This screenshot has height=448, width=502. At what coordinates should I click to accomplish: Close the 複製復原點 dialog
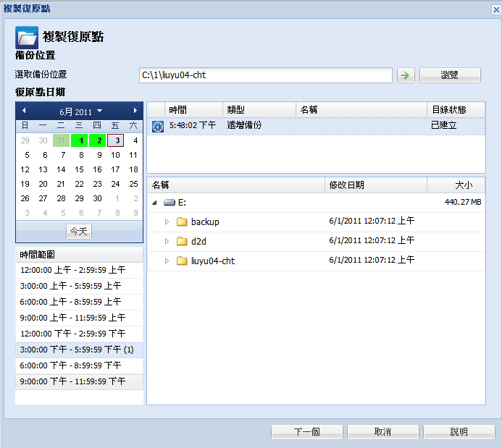pos(496,9)
